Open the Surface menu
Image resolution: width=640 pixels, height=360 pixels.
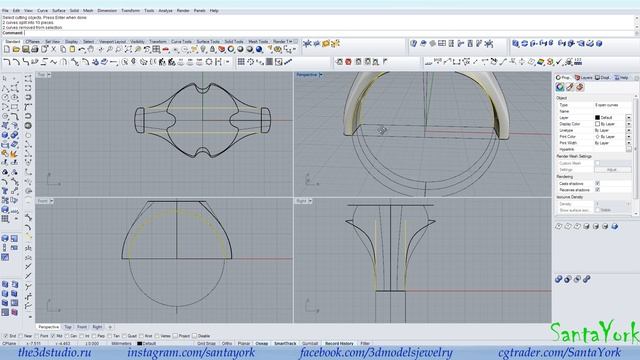click(59, 11)
